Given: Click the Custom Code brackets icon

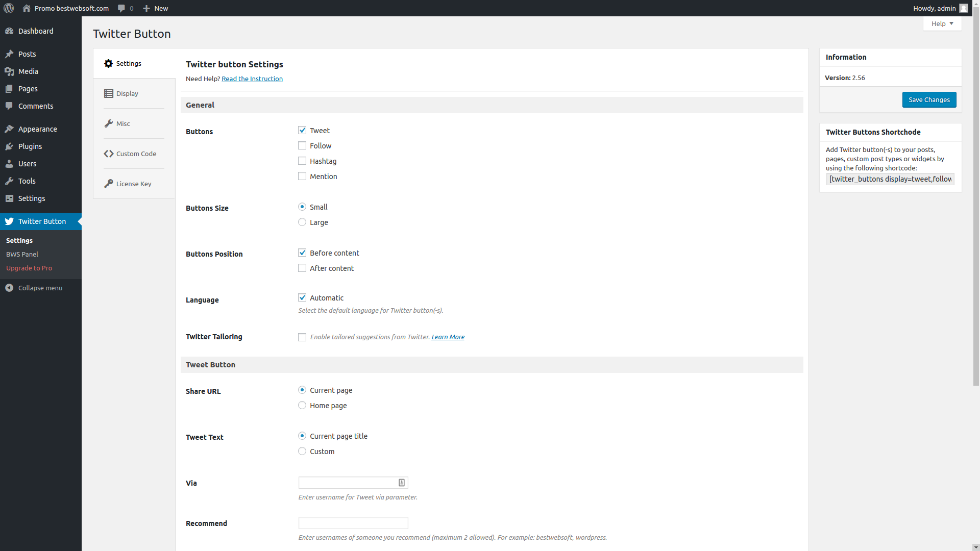Looking at the screenshot, I should [109, 154].
